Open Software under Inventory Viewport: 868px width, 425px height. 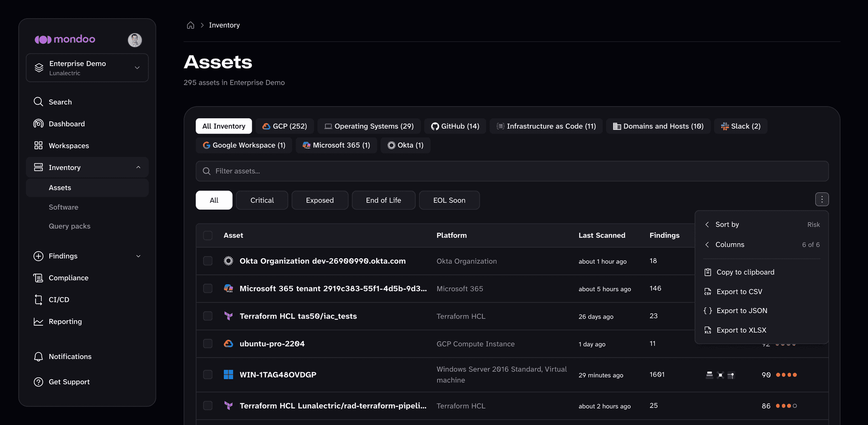click(64, 207)
